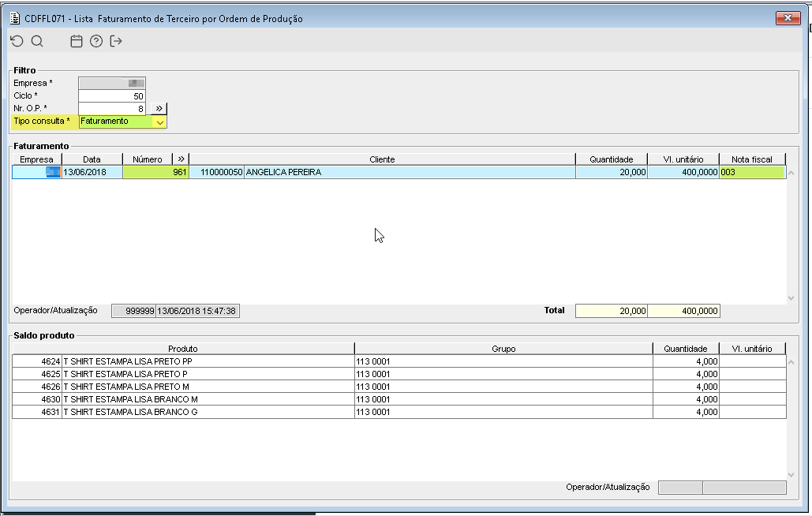Click the Cliente column header
This screenshot has height=516, width=812.
click(x=382, y=159)
